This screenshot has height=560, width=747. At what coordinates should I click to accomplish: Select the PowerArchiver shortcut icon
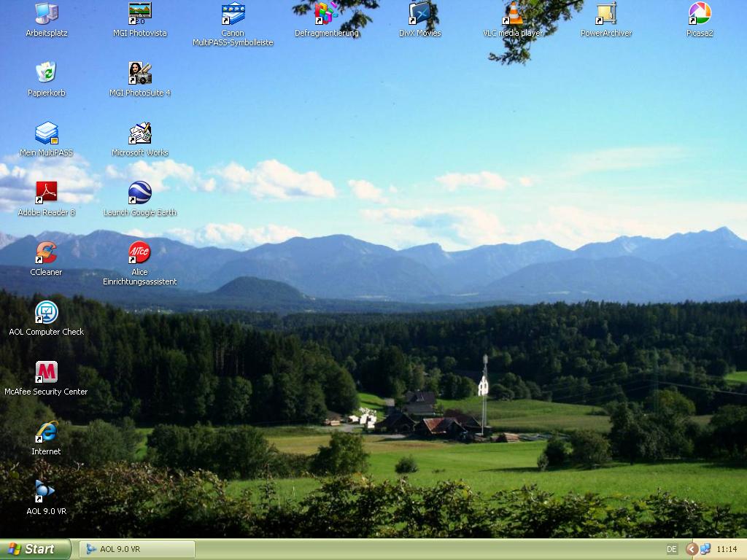[x=605, y=14]
